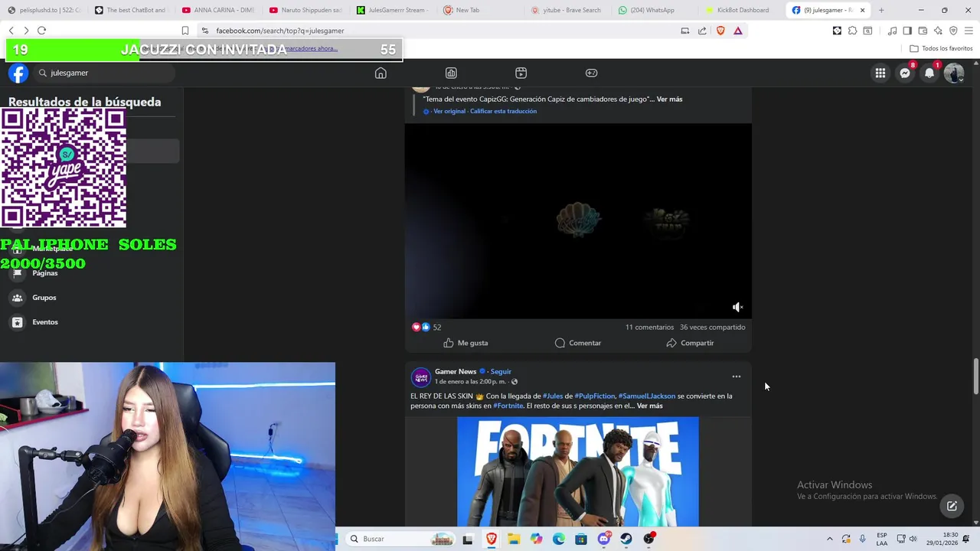Click Comentar on the video post
Screen dimensions: 980x551
tap(578, 343)
